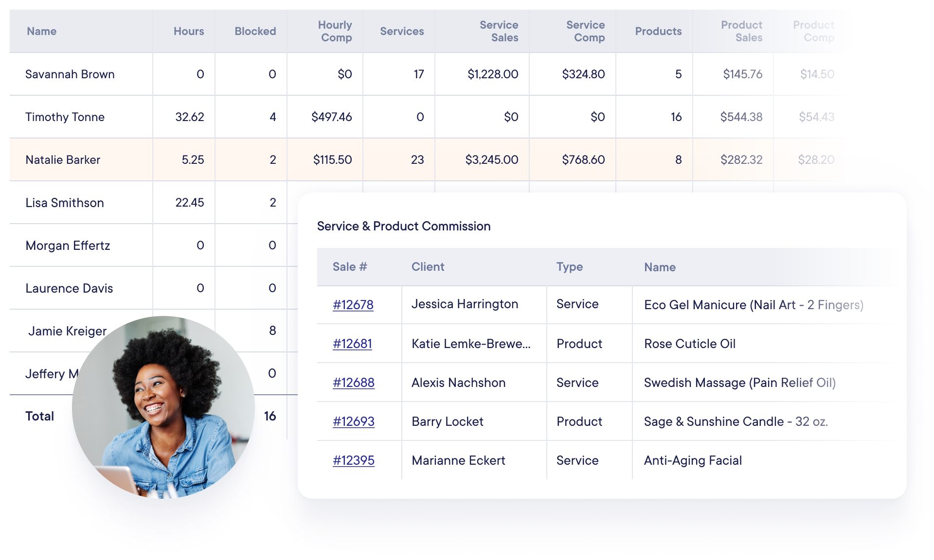Click Natalie Barker's Service Comp value $768.60
This screenshot has width=934, height=560.
(583, 159)
